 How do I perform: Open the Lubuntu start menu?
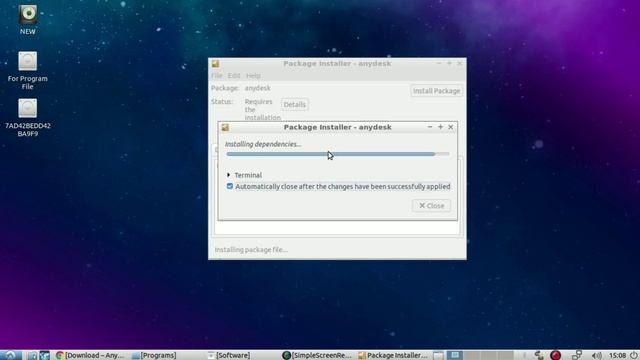pyautogui.click(x=10, y=355)
